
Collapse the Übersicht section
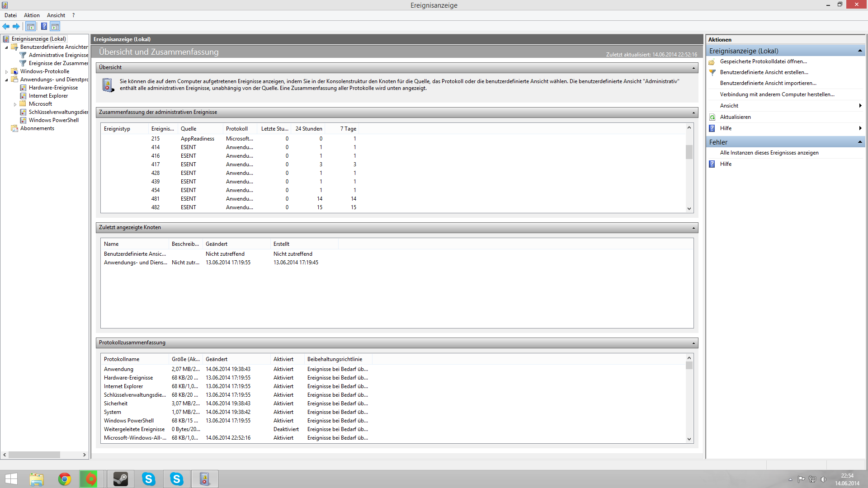click(693, 68)
